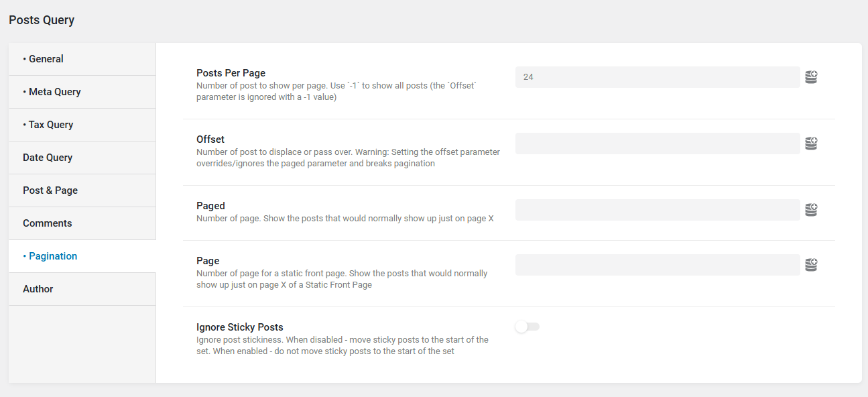This screenshot has width=868, height=397.
Task: Click the database icon next to Page field
Action: [x=811, y=265]
